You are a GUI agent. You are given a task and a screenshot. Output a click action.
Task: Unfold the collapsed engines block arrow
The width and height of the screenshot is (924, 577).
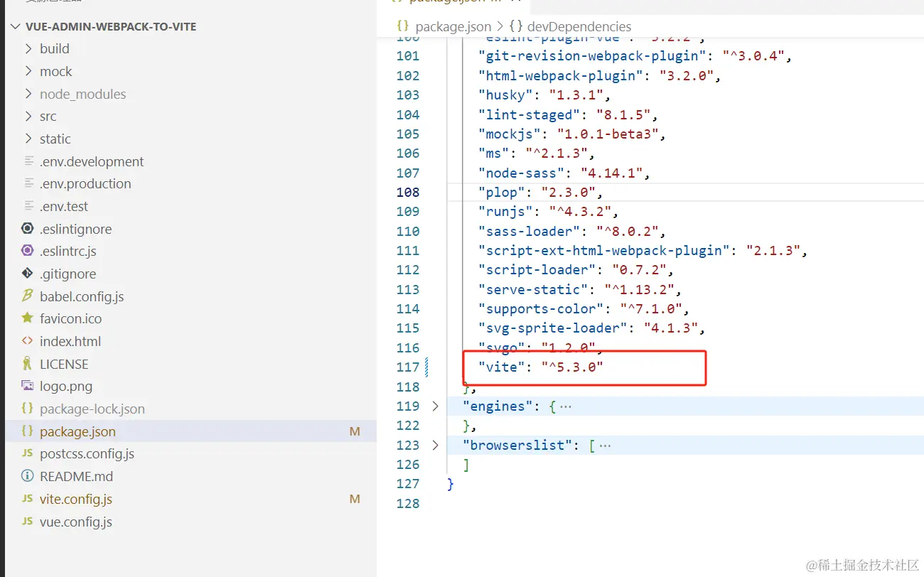(x=436, y=406)
